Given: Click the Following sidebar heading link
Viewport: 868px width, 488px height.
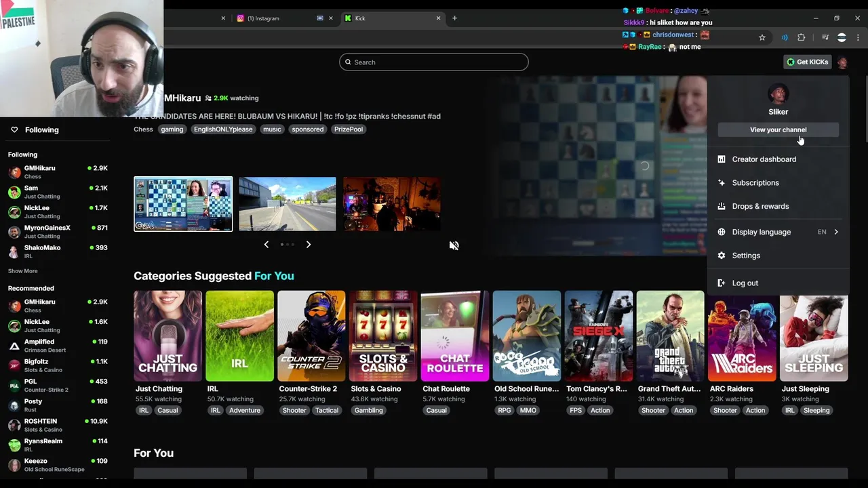Looking at the screenshot, I should pos(42,129).
